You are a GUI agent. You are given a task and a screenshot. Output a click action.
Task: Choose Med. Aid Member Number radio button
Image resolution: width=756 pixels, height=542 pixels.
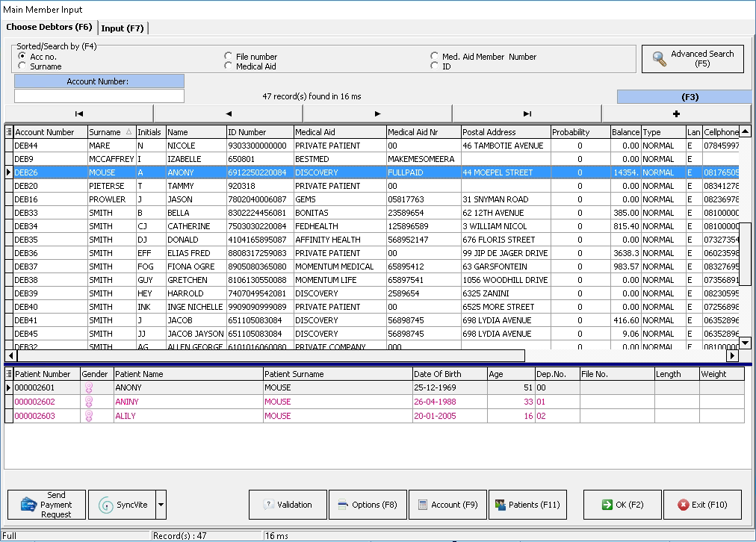coord(435,57)
